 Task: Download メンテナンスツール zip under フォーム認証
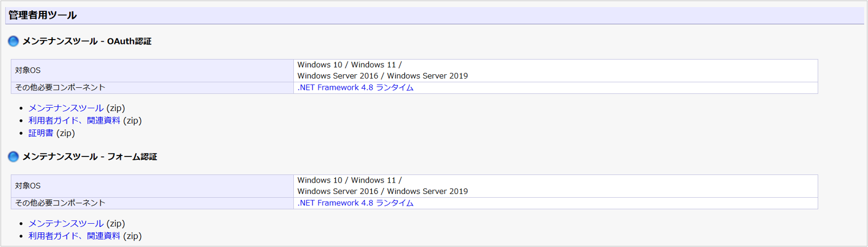pyautogui.click(x=65, y=224)
